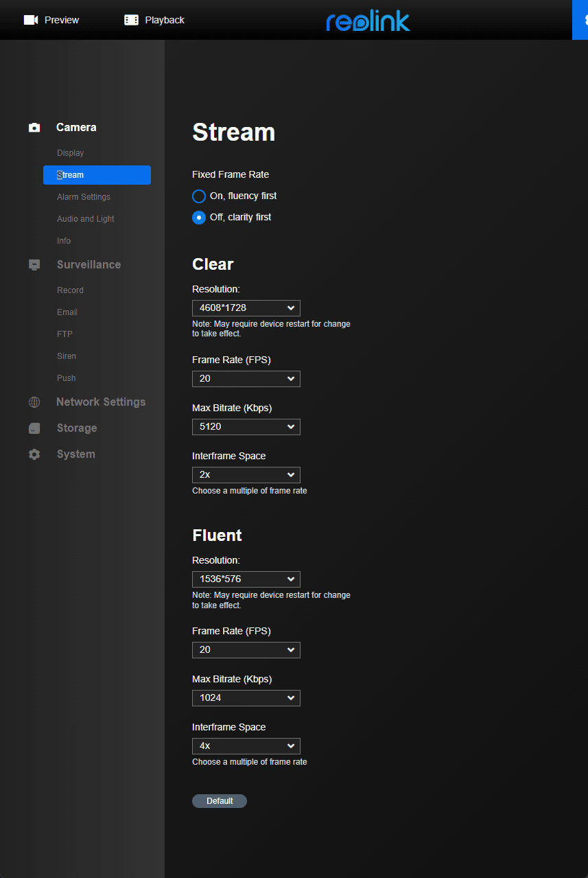
Task: Select 'Off, clarity first' radio option
Action: click(x=199, y=218)
